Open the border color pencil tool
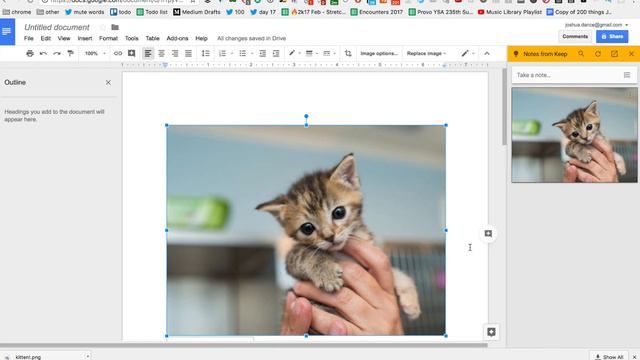The height and width of the screenshot is (360, 640). click(x=294, y=53)
